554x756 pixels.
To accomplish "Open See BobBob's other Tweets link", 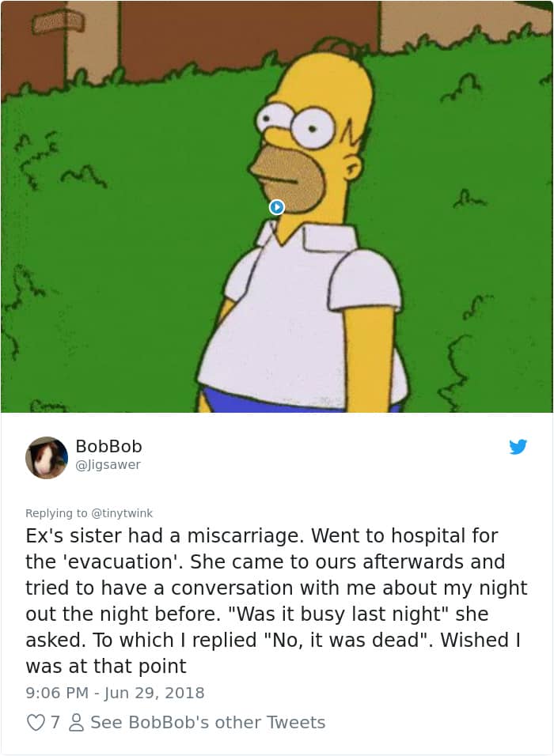I will click(207, 722).
